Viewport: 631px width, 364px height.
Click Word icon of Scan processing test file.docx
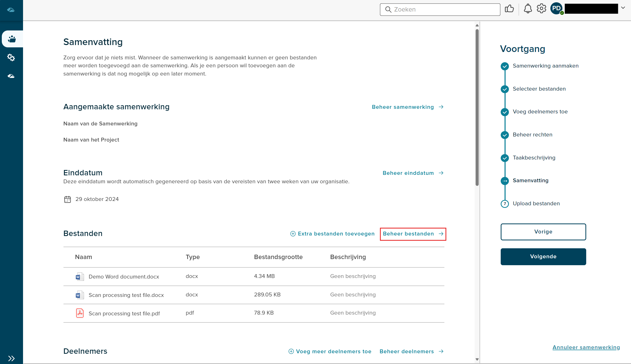click(80, 295)
